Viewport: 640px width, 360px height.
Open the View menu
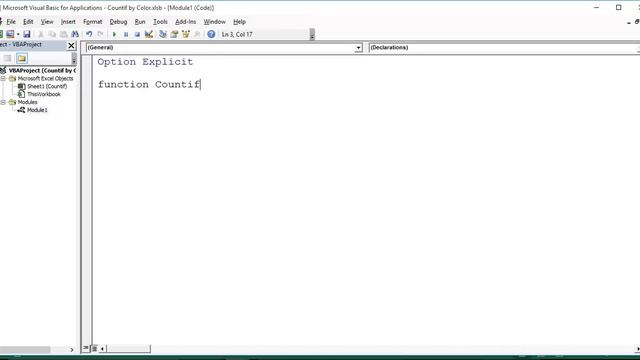pos(47,22)
